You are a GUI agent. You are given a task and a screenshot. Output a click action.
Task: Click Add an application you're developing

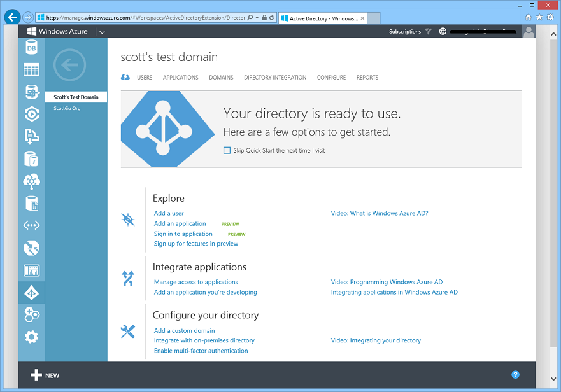[x=206, y=292]
